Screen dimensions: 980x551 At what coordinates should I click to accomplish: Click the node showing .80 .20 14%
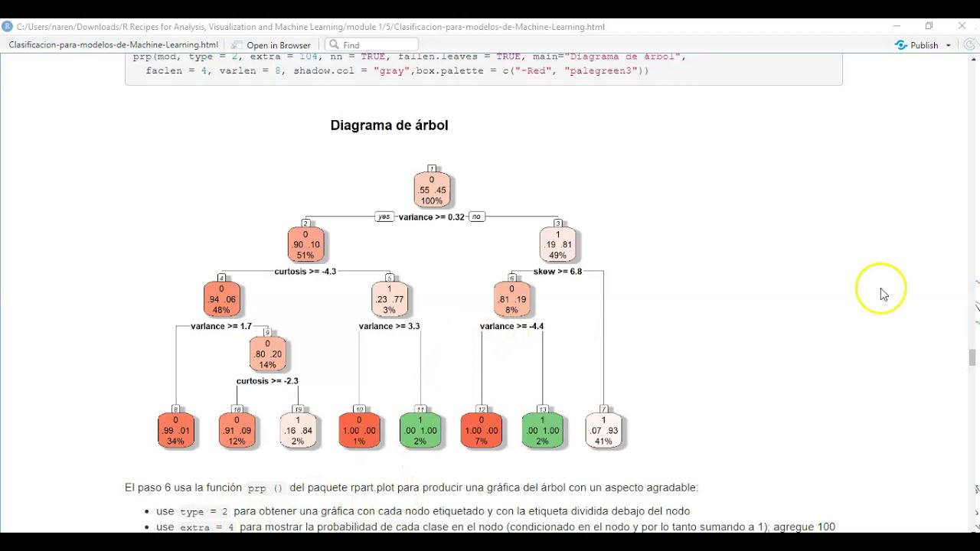[267, 354]
